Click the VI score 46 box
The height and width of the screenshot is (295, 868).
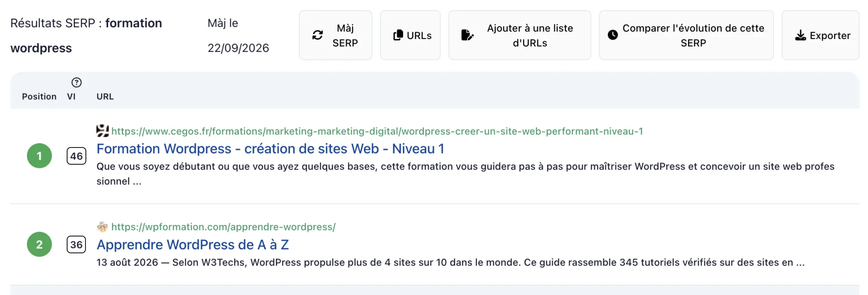click(x=76, y=156)
